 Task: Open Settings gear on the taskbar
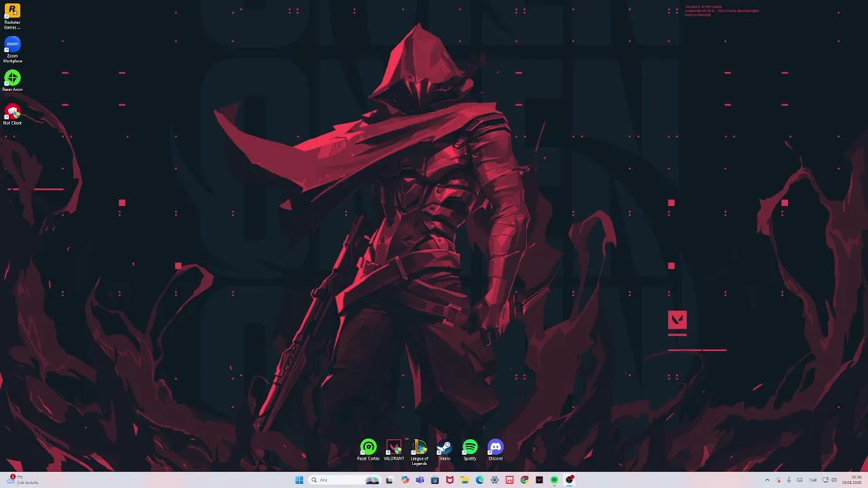[x=494, y=480]
